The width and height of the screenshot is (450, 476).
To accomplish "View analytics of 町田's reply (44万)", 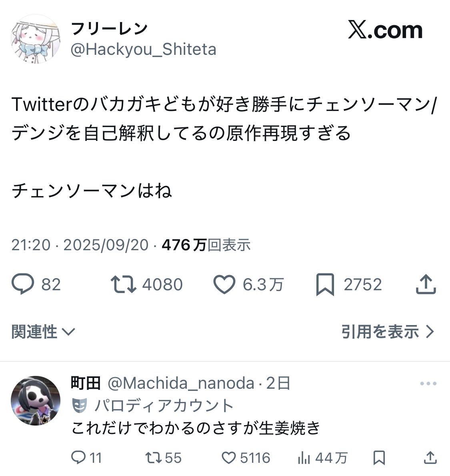I will [x=304, y=458].
